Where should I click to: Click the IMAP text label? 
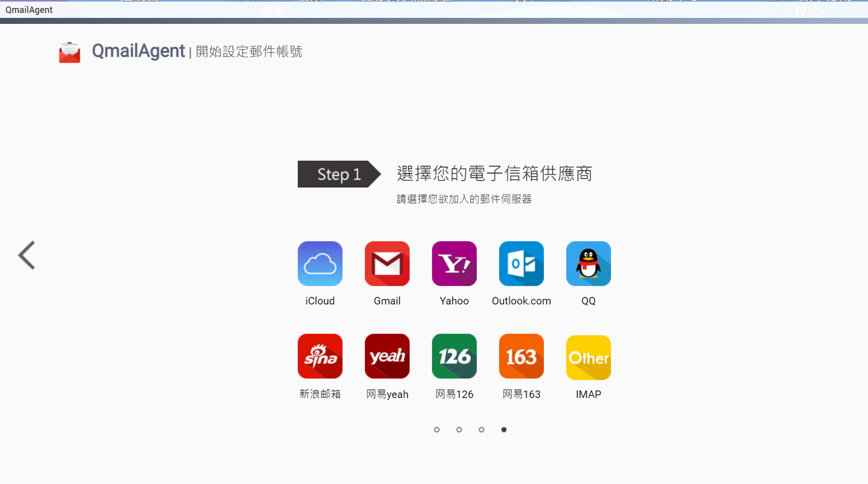tap(589, 394)
